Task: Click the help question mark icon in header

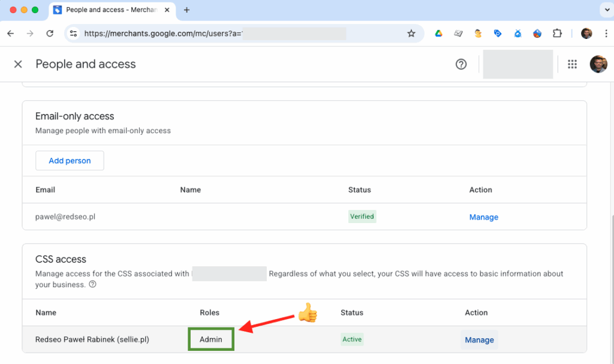Action: pos(460,64)
